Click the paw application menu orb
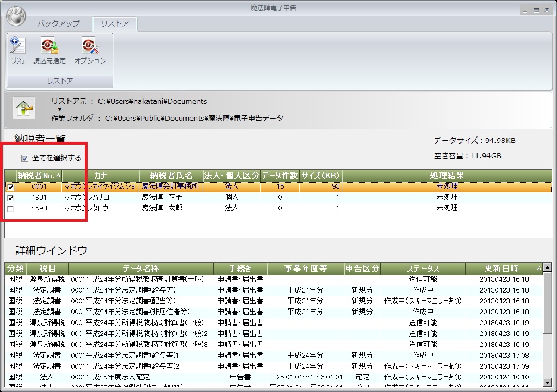This screenshot has width=557, height=392. [x=16, y=16]
